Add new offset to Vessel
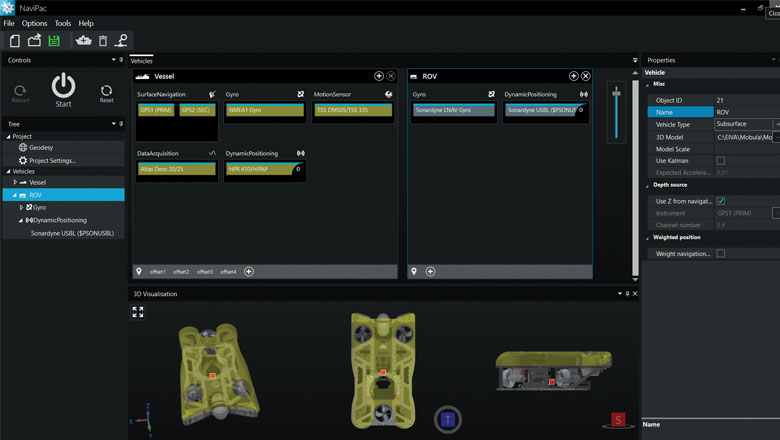This screenshot has width=780, height=440. tap(249, 271)
